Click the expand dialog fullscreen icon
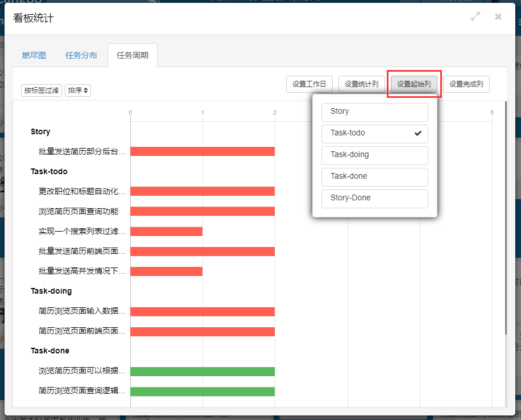Screen dimensions: 521x420 pyautogui.click(x=476, y=17)
